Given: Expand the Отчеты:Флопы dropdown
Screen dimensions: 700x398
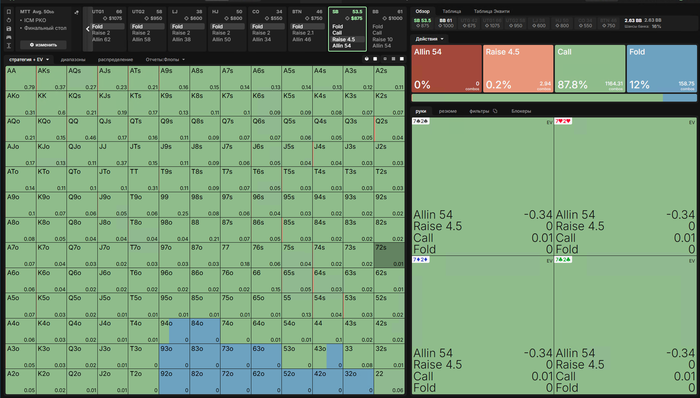Looking at the screenshot, I should click(165, 59).
